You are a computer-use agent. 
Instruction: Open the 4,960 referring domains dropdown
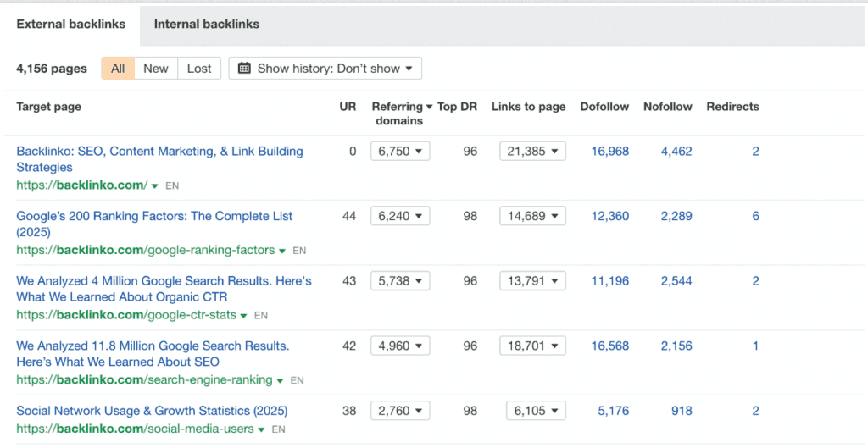pyautogui.click(x=400, y=346)
